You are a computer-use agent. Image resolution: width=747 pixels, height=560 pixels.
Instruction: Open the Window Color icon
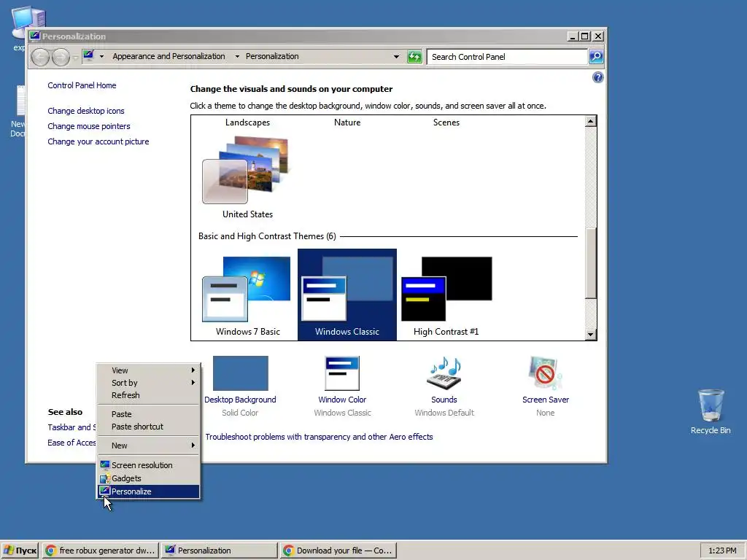point(342,373)
